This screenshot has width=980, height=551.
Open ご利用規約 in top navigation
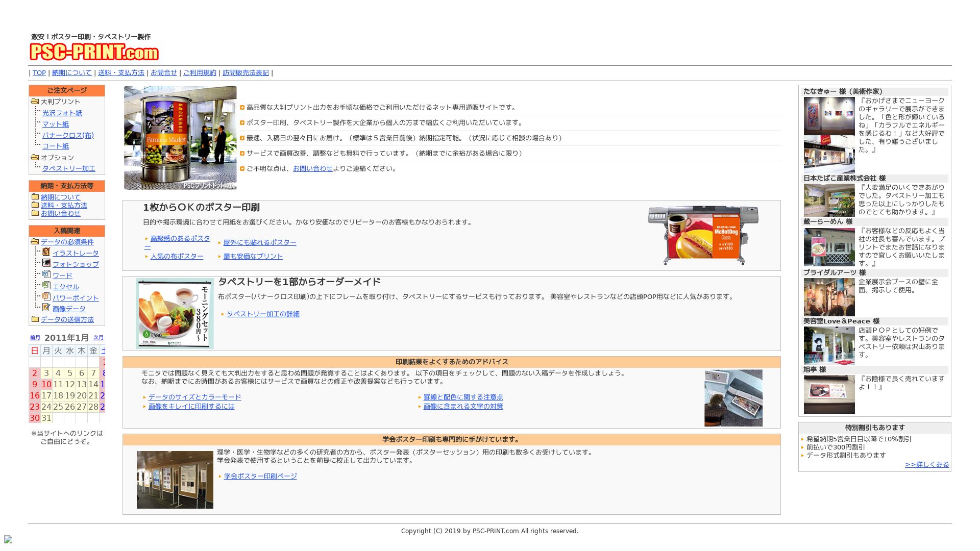click(x=200, y=73)
